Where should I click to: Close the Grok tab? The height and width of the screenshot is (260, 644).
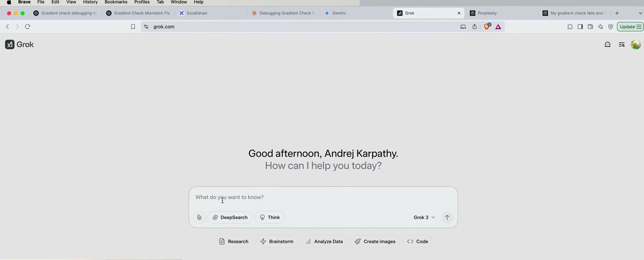click(x=459, y=13)
